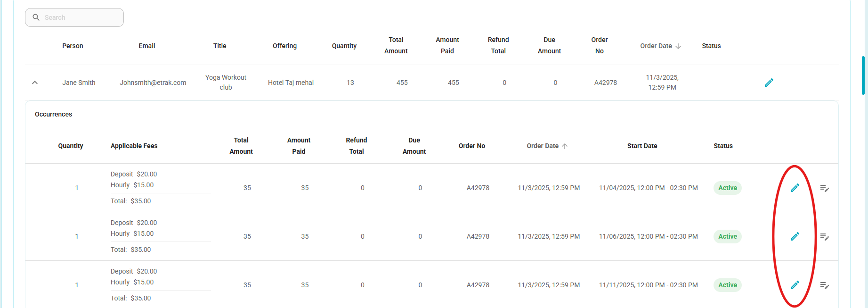Collapse the Jane Smith order row
Viewport: 868px width, 308px height.
pyautogui.click(x=35, y=83)
